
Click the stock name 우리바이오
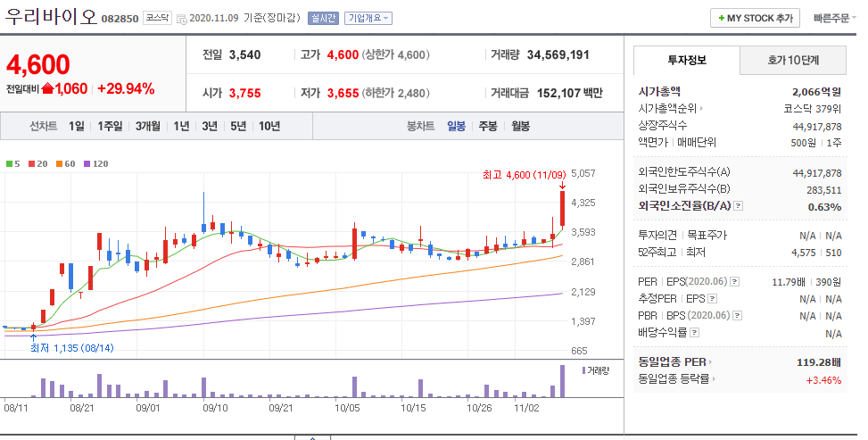point(51,17)
